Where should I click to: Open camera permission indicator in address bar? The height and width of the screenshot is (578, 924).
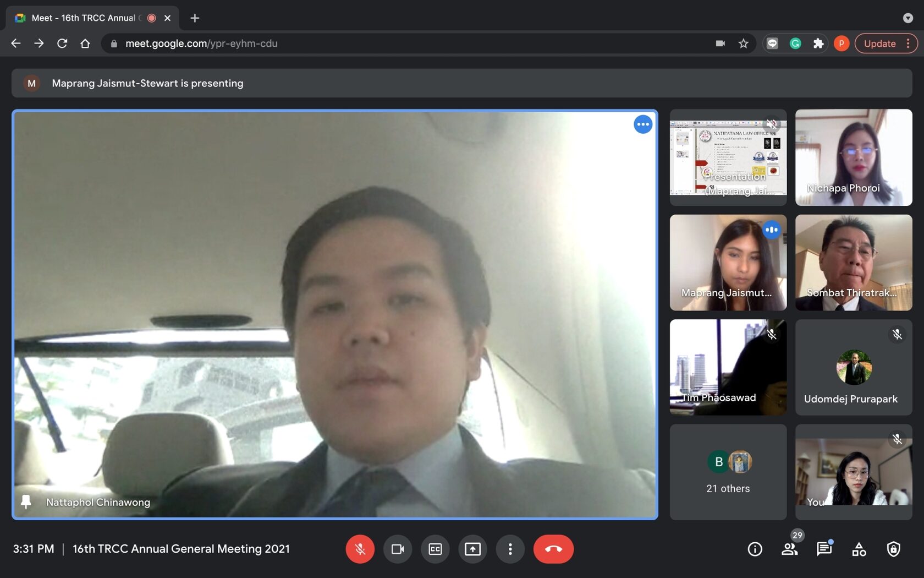tap(720, 43)
